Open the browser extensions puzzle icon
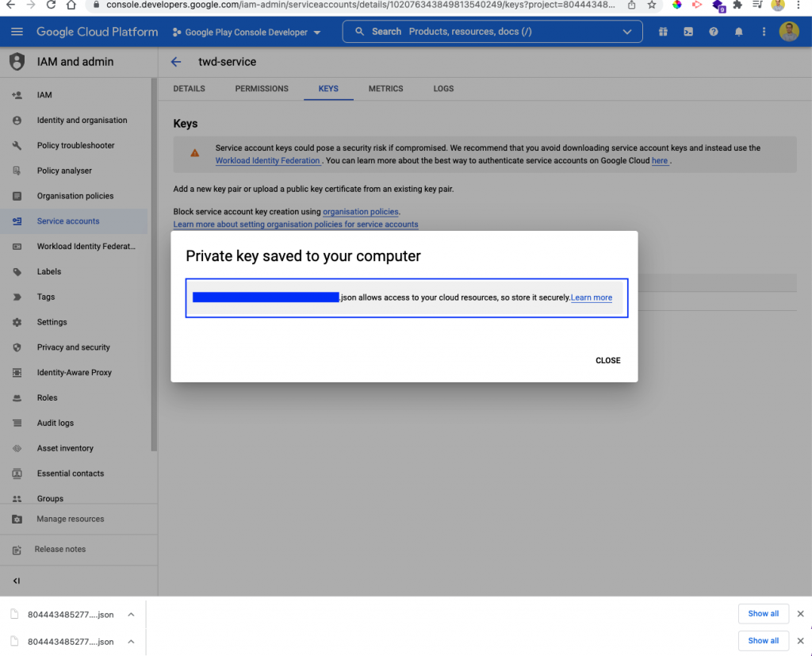This screenshot has width=812, height=656. tap(737, 5)
